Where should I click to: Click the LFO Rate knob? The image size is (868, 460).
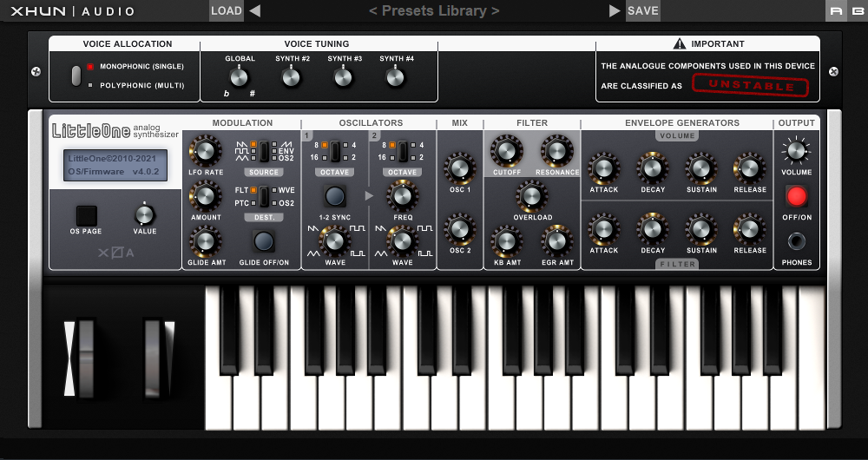206,150
